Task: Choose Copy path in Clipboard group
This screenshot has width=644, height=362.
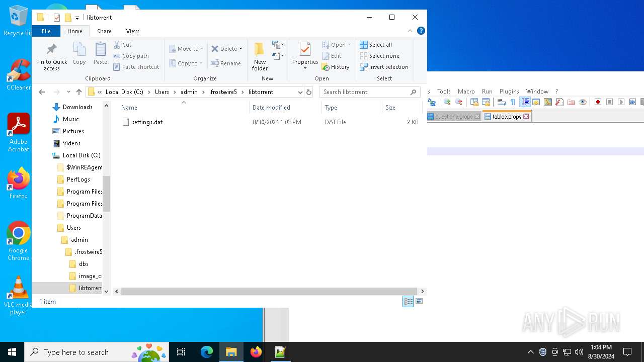Action: (x=131, y=56)
